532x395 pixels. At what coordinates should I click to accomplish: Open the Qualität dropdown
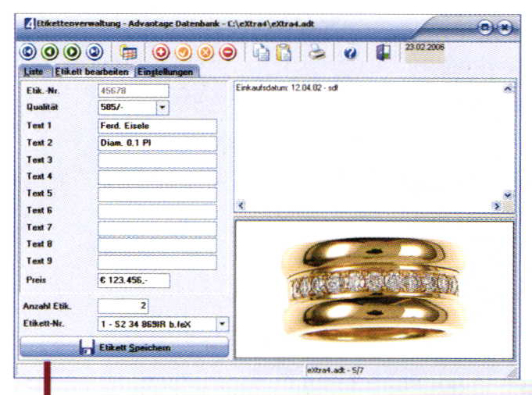point(162,108)
